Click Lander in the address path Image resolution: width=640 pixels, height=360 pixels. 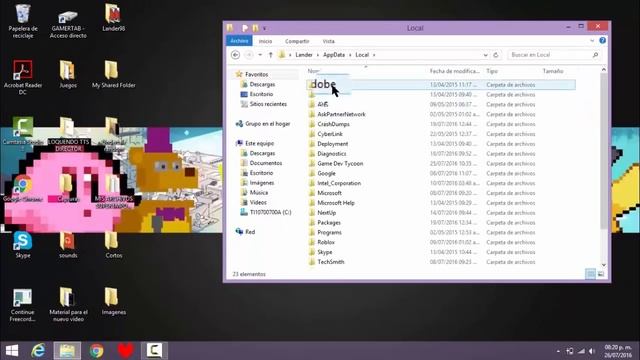304,55
